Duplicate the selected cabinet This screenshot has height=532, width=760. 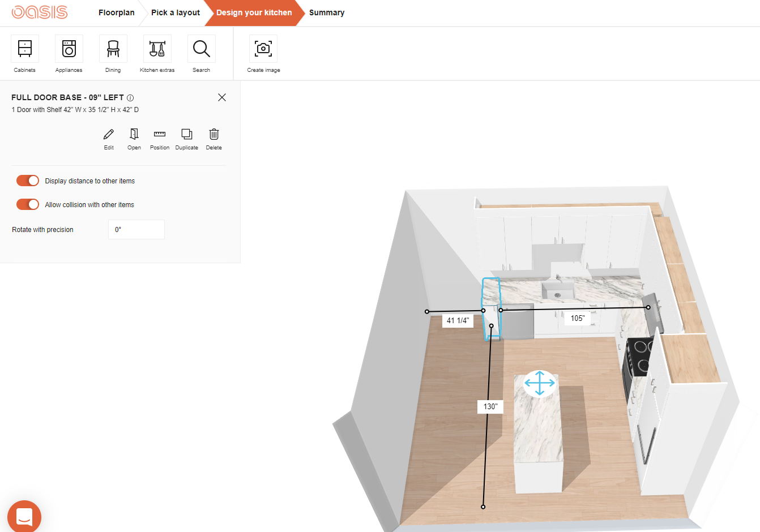click(187, 134)
